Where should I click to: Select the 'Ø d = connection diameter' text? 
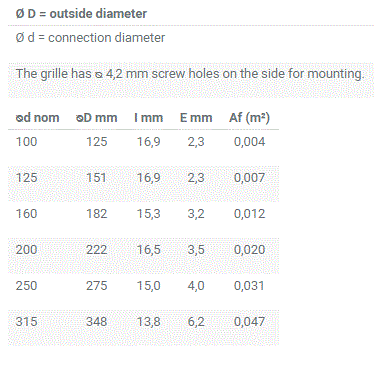tap(90, 37)
